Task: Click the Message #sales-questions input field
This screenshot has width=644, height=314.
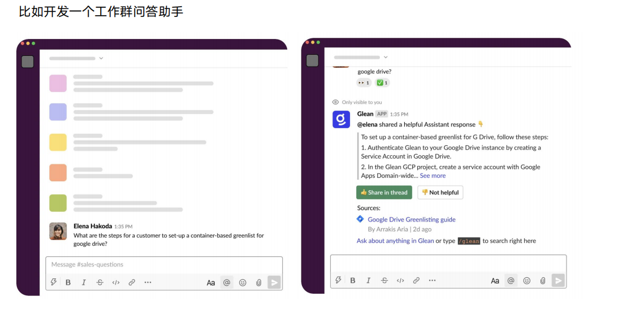Action: (x=164, y=265)
